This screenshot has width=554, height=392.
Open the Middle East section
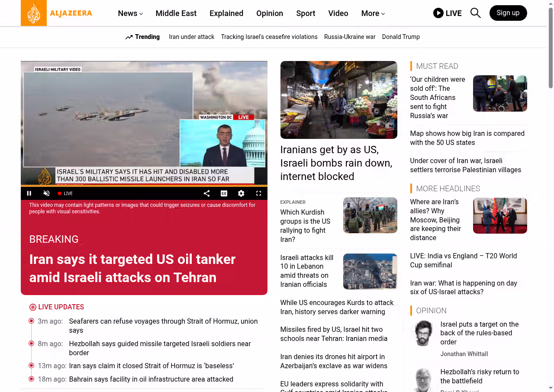[x=176, y=13]
